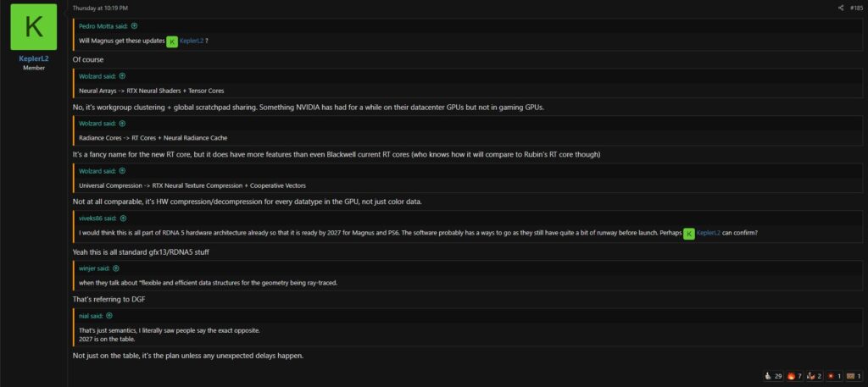
Task: Click arrow icon beside Wolzard's Radiance Cores quote
Action: click(x=122, y=123)
